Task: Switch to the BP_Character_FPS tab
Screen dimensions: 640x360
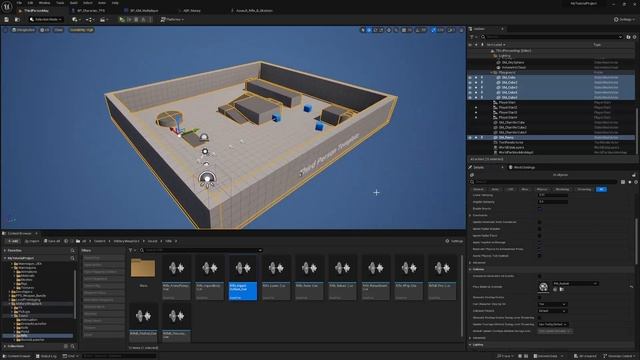Action: (91, 10)
